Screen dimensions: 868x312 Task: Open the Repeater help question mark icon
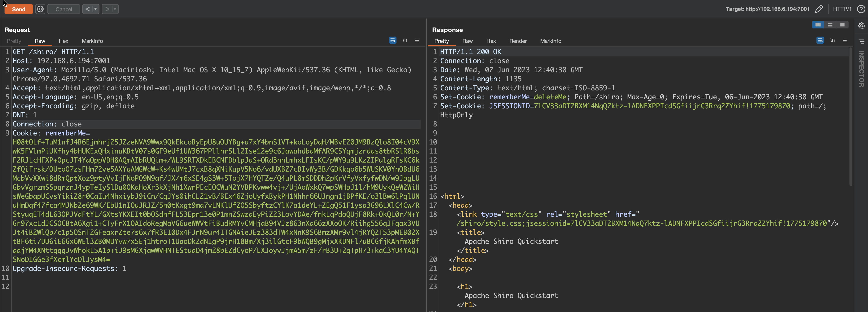(861, 9)
